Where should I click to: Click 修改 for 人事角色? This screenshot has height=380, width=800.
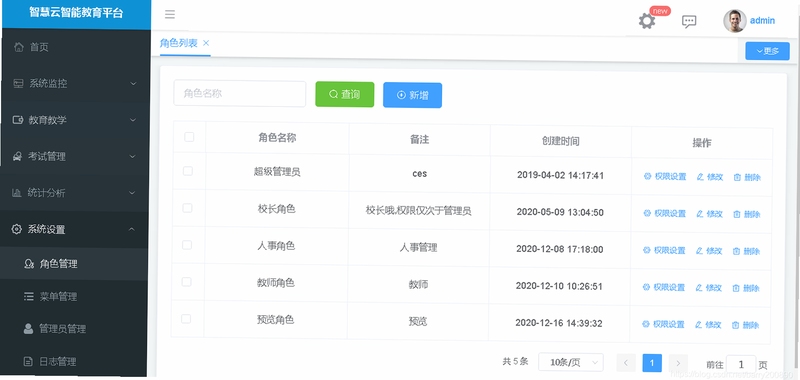pyautogui.click(x=709, y=250)
